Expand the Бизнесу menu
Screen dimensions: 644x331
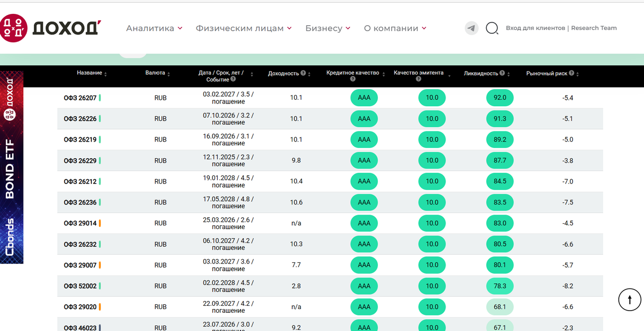328,28
